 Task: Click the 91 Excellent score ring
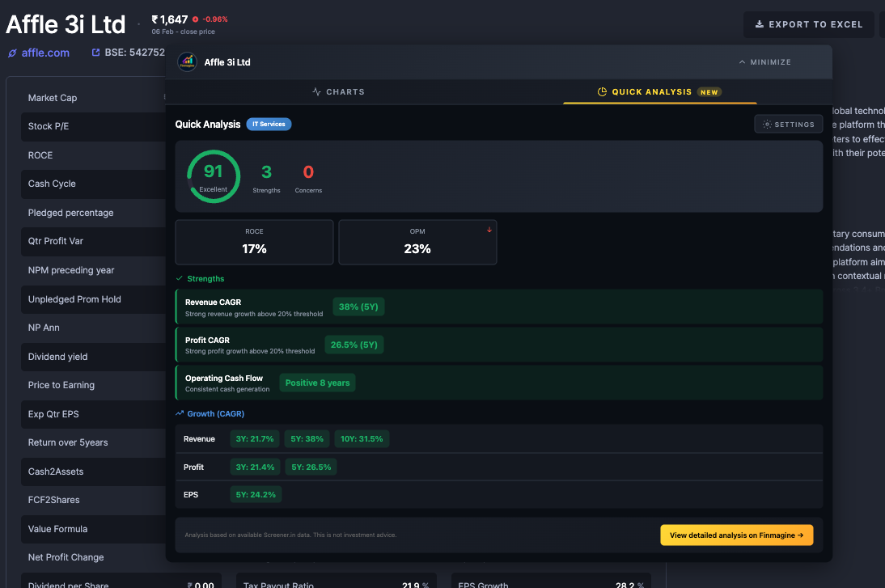click(213, 176)
